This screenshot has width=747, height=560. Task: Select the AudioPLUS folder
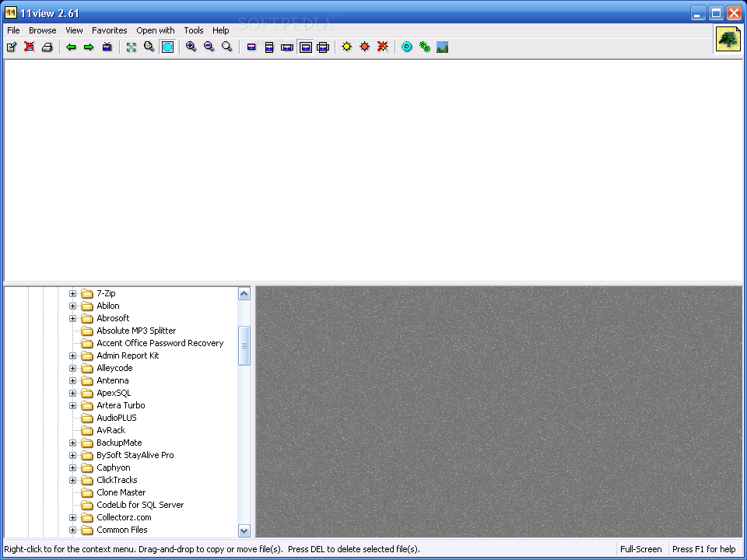(x=117, y=418)
